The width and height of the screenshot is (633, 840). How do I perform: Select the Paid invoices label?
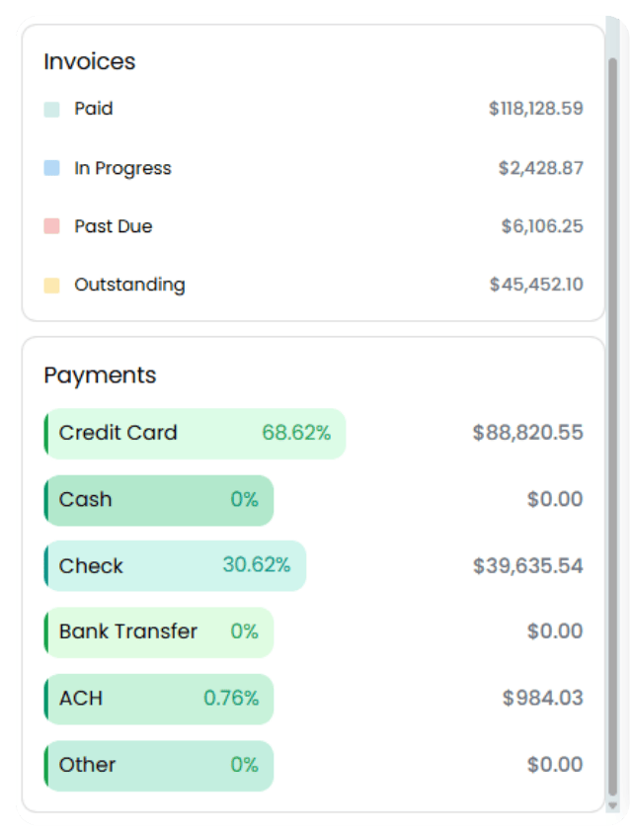click(94, 109)
